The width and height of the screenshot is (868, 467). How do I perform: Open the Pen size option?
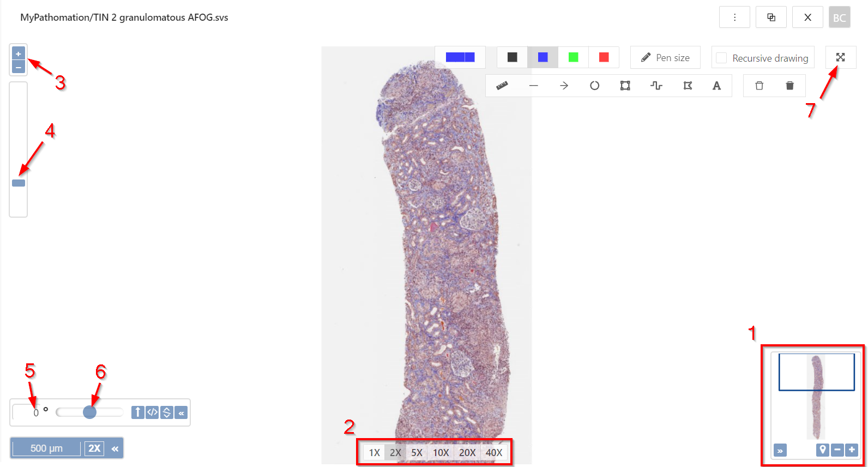(x=665, y=57)
